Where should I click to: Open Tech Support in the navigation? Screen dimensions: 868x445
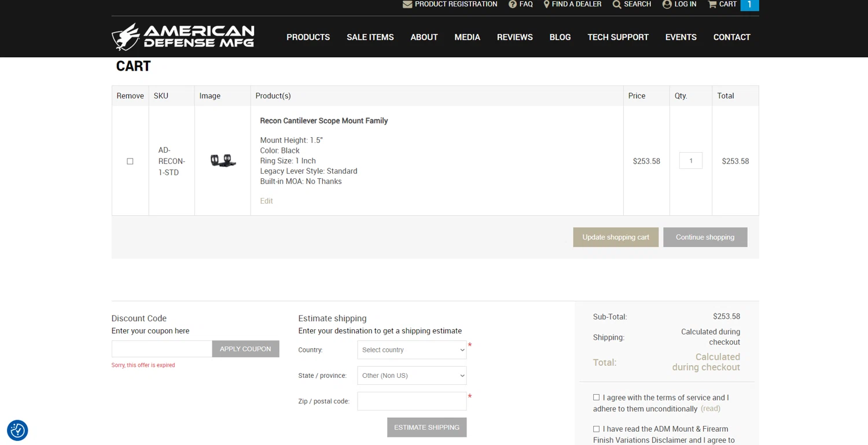tap(618, 37)
